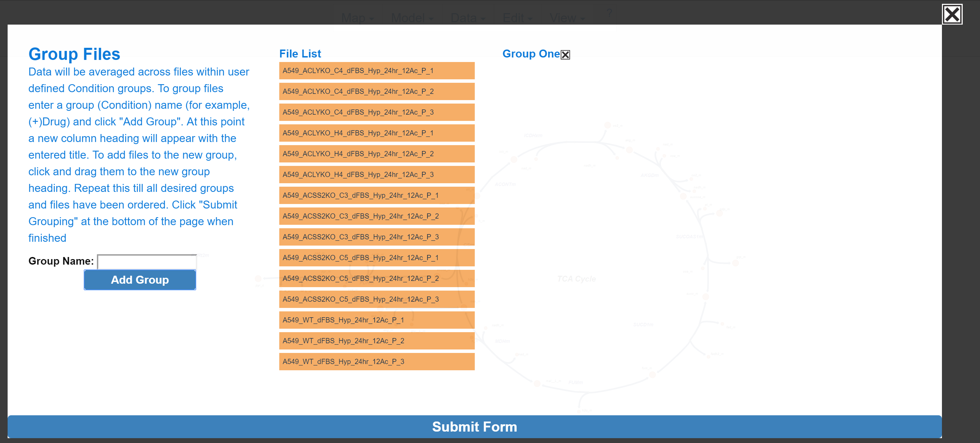Click the File List column heading
Image resolution: width=980 pixels, height=443 pixels.
coord(300,54)
